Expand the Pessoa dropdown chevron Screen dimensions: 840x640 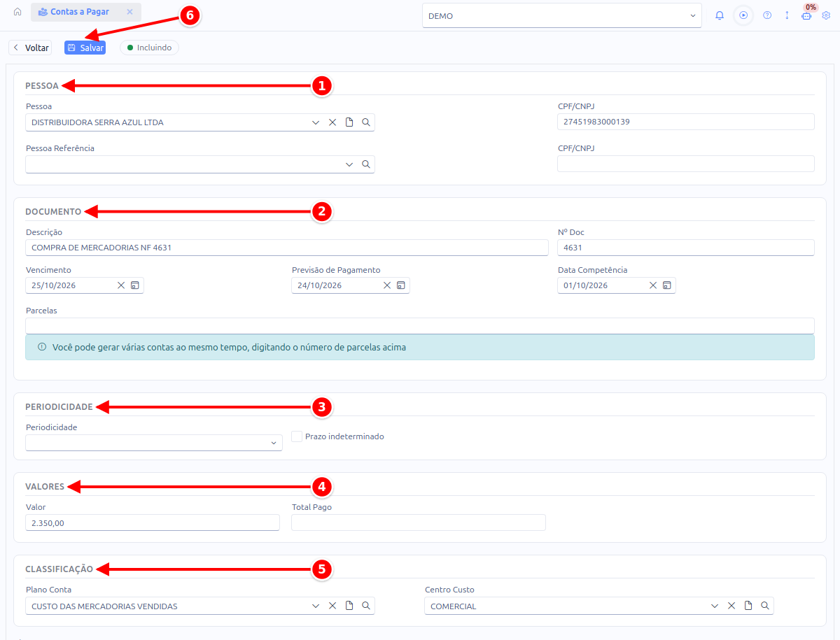pos(316,122)
